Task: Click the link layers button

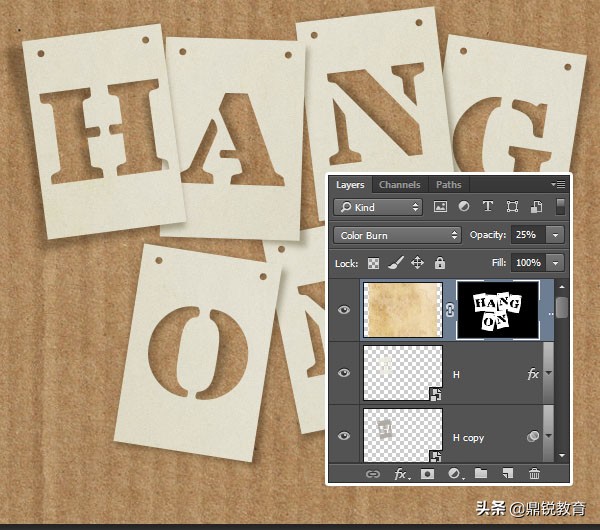Action: pyautogui.click(x=373, y=473)
